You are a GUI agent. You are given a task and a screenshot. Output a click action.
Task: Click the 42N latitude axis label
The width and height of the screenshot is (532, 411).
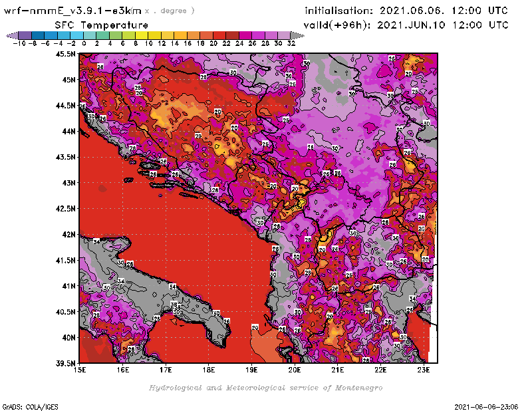tap(68, 234)
